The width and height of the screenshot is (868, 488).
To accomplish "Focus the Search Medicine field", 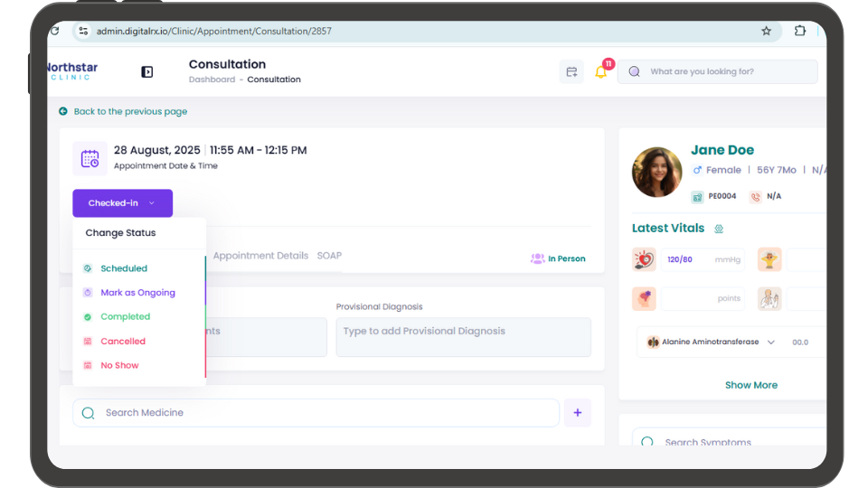I will pyautogui.click(x=316, y=413).
